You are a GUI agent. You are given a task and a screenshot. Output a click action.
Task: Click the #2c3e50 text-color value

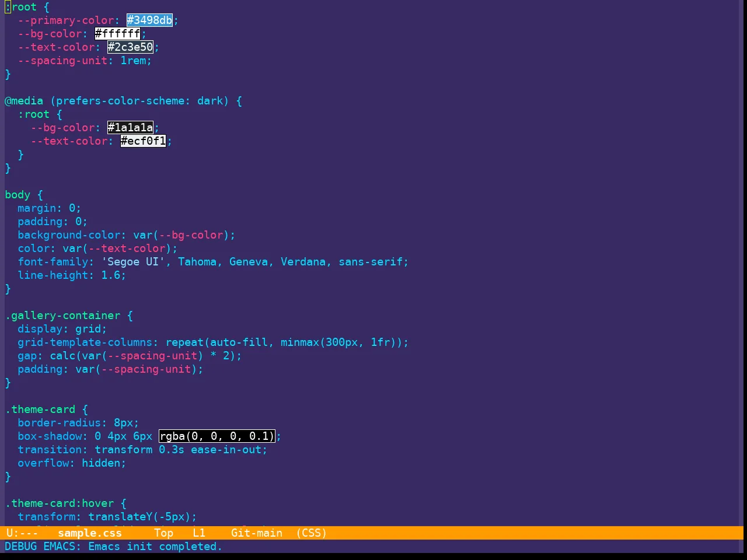(x=131, y=47)
